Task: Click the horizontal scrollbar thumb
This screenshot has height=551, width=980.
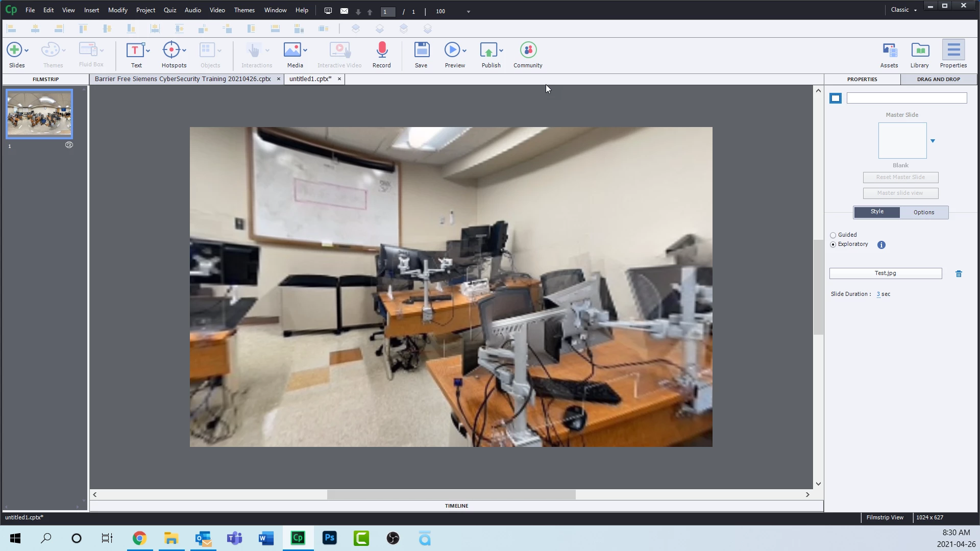Action: pos(451,495)
